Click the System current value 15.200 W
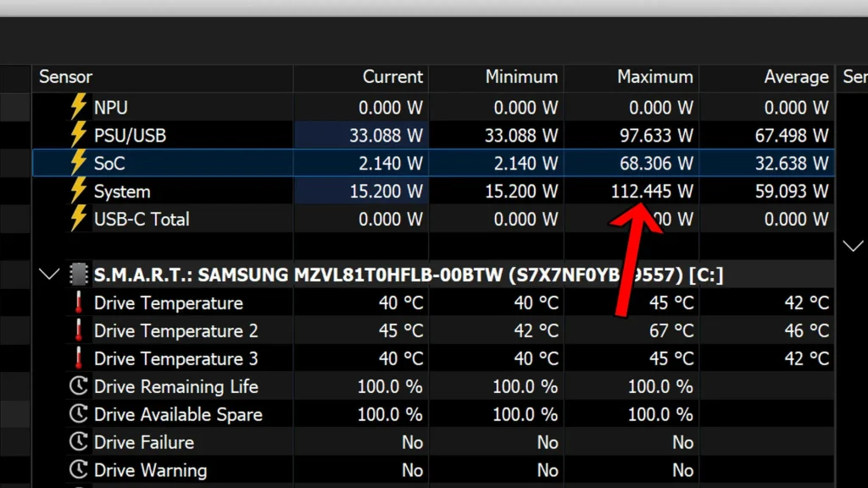The height and width of the screenshot is (488, 868). 386,191
